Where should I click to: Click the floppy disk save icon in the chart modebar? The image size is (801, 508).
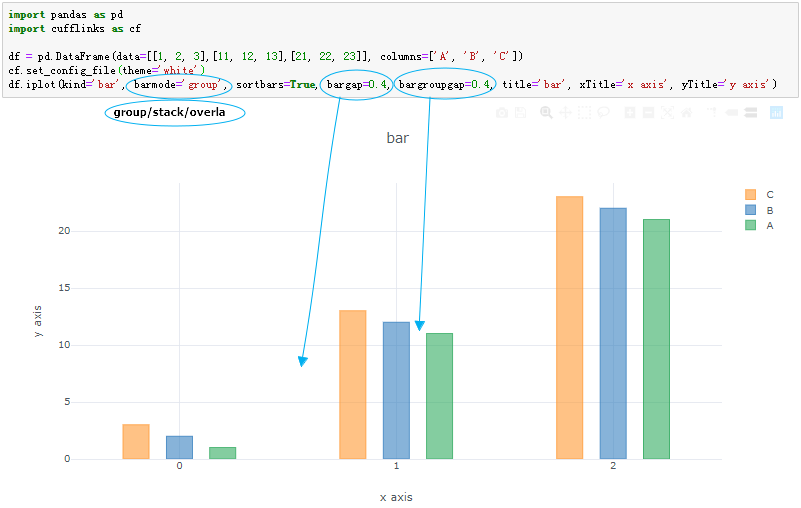(521, 112)
